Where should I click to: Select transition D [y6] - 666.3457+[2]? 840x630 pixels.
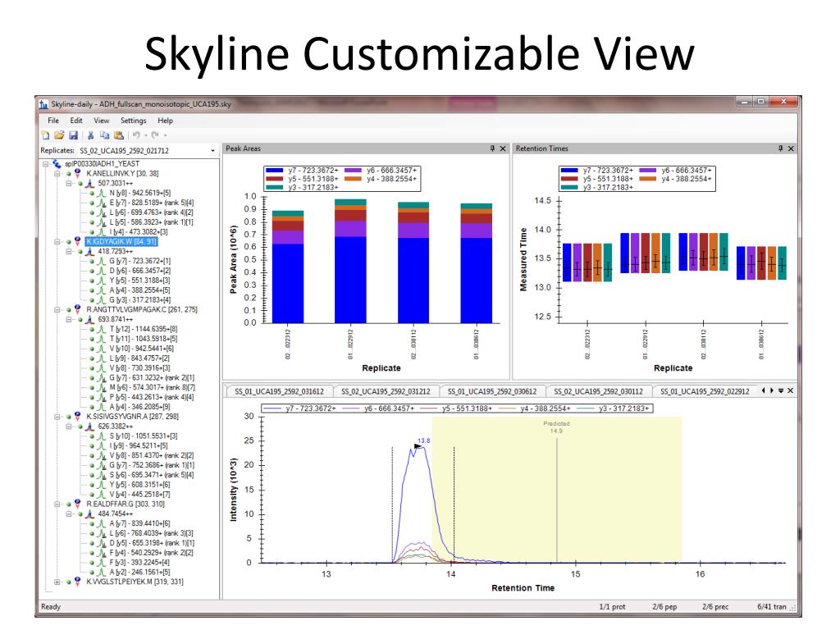coord(139,271)
